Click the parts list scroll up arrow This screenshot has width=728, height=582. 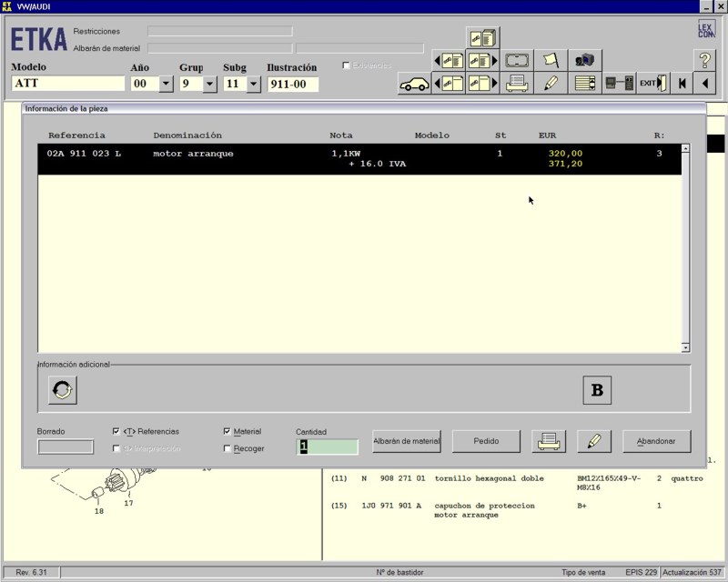click(685, 148)
